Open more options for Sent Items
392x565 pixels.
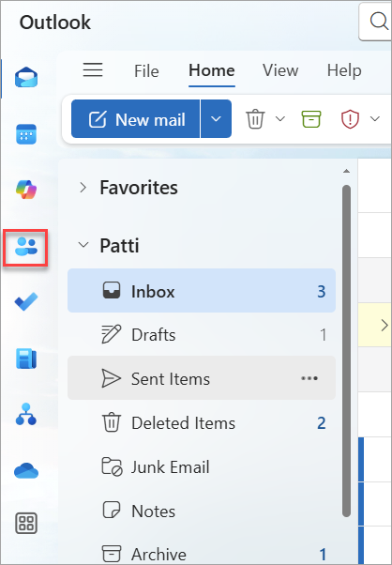309,378
